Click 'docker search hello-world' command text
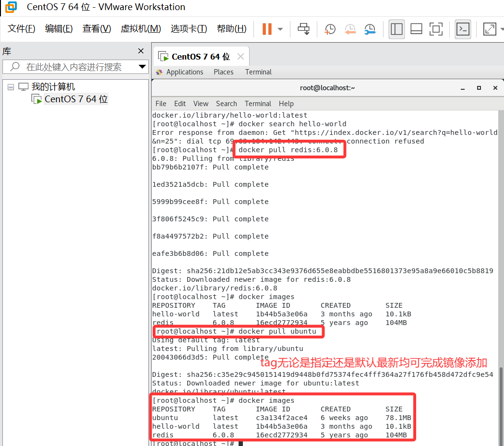This screenshot has height=446, width=504. coord(292,124)
